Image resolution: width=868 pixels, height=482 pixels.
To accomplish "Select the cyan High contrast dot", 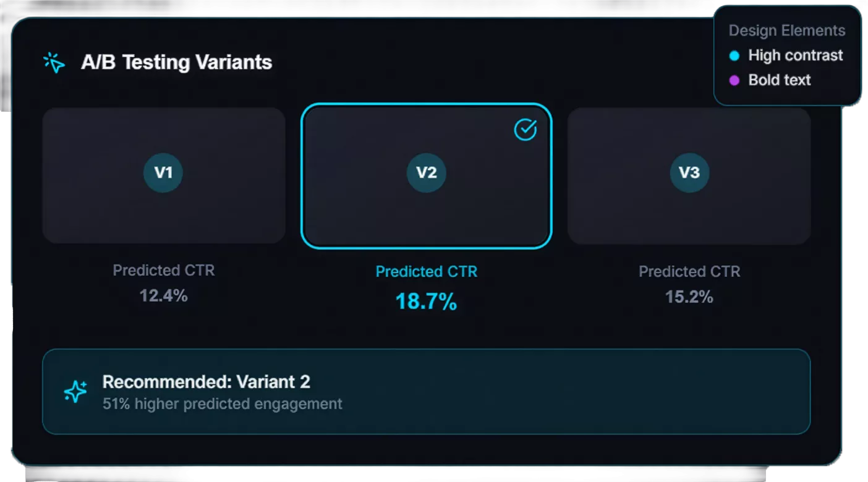I will [x=734, y=56].
